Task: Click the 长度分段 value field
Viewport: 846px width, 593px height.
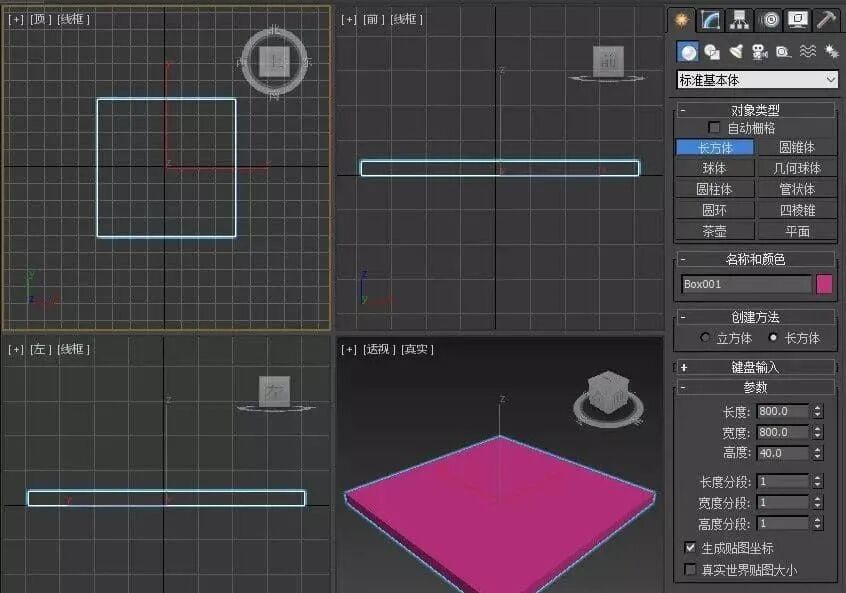Action: coord(783,481)
